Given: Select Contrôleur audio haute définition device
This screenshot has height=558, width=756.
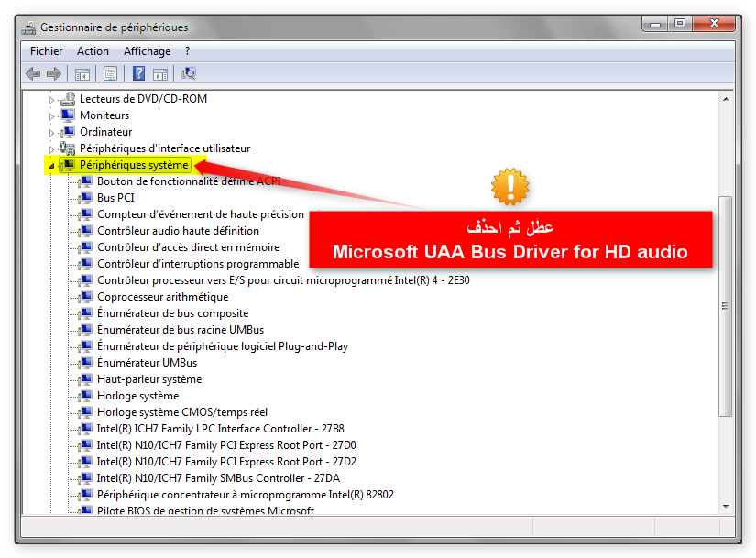Looking at the screenshot, I should click(178, 231).
